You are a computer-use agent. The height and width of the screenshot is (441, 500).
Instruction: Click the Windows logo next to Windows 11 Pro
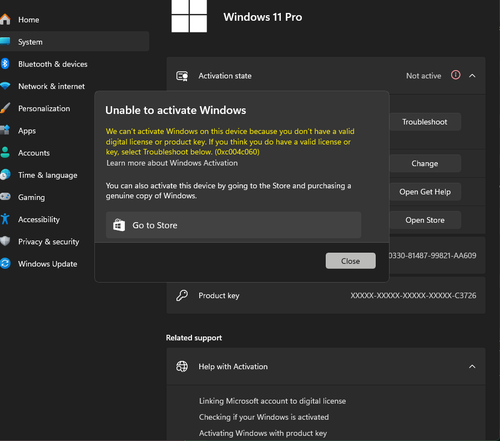tap(189, 16)
